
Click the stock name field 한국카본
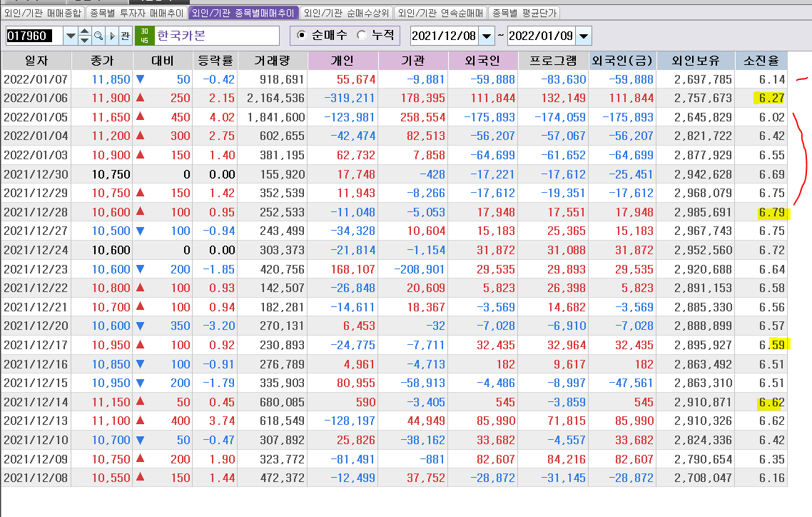[x=217, y=36]
